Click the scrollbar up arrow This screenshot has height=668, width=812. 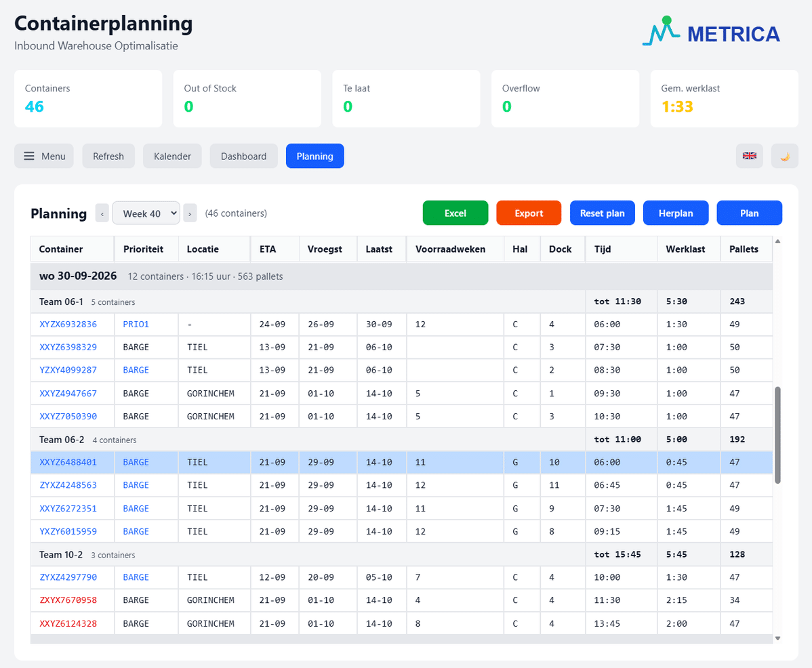(x=777, y=241)
